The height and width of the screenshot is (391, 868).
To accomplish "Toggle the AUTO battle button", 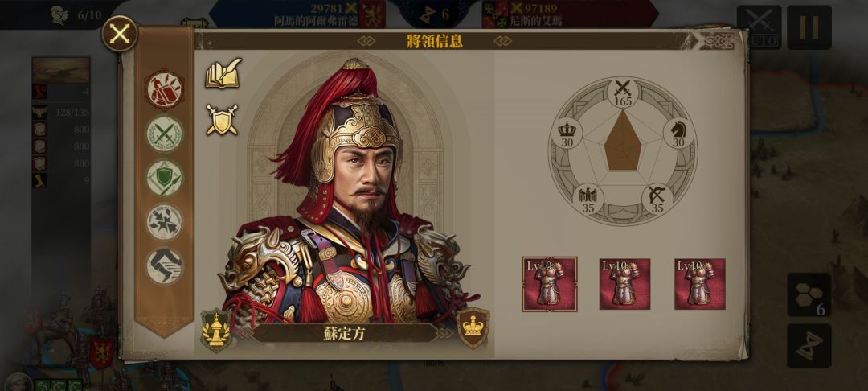I will 759,27.
